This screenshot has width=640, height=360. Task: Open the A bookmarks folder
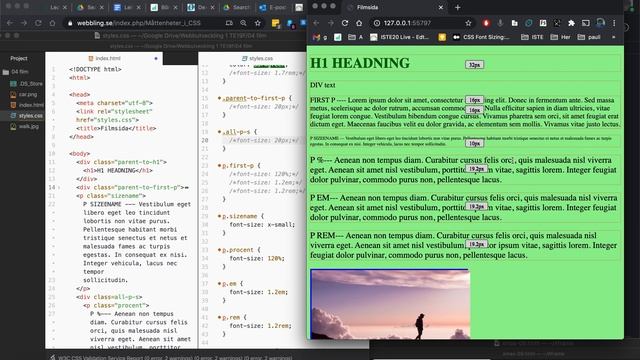[x=355, y=37]
